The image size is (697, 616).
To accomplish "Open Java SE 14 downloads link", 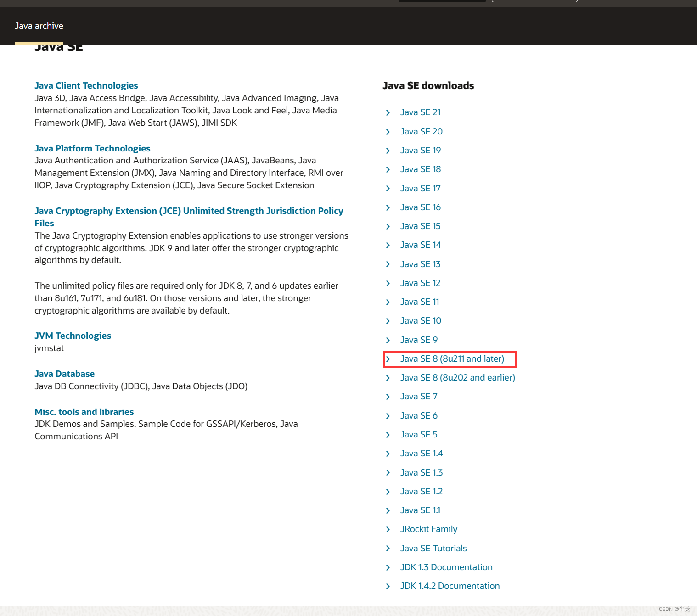I will click(x=421, y=245).
